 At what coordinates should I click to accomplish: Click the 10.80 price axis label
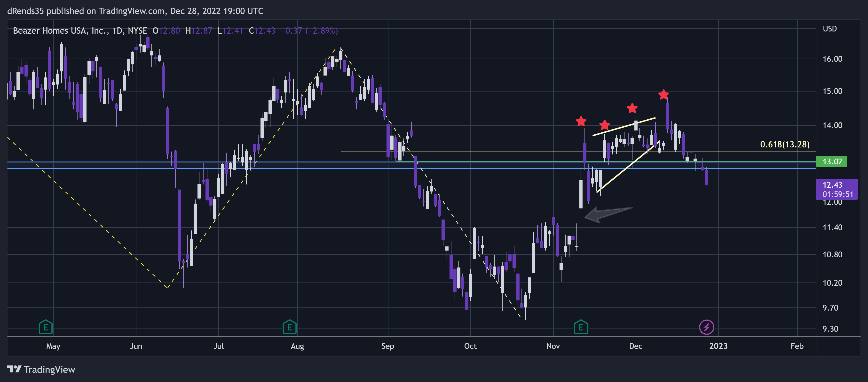click(832, 254)
